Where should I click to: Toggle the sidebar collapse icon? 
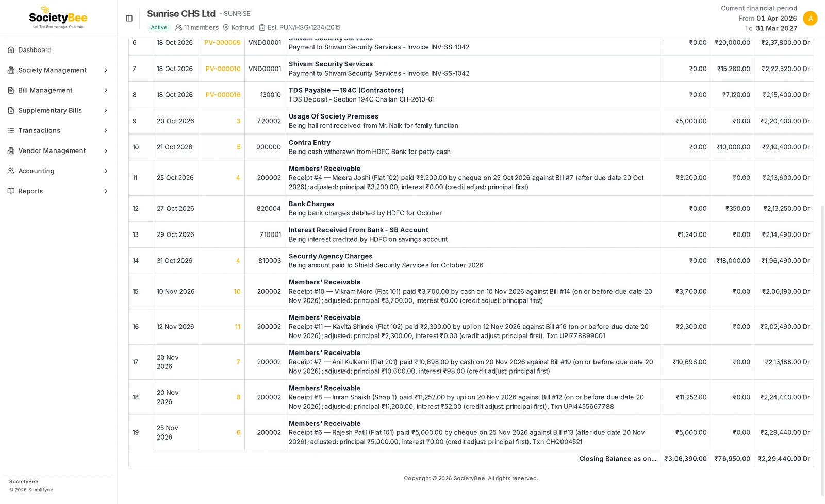129,19
